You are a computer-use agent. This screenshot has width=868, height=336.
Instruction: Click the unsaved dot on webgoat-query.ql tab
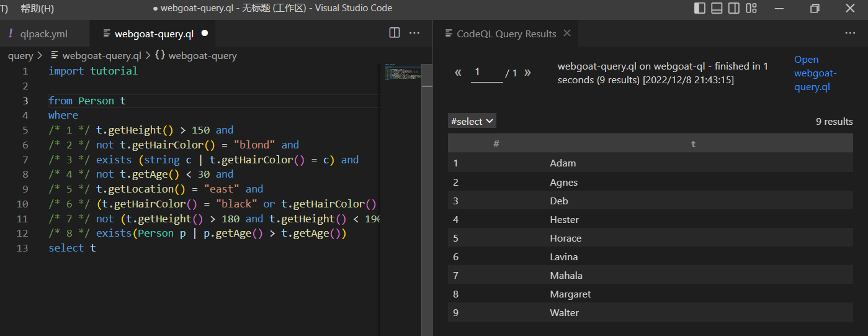coord(205,34)
